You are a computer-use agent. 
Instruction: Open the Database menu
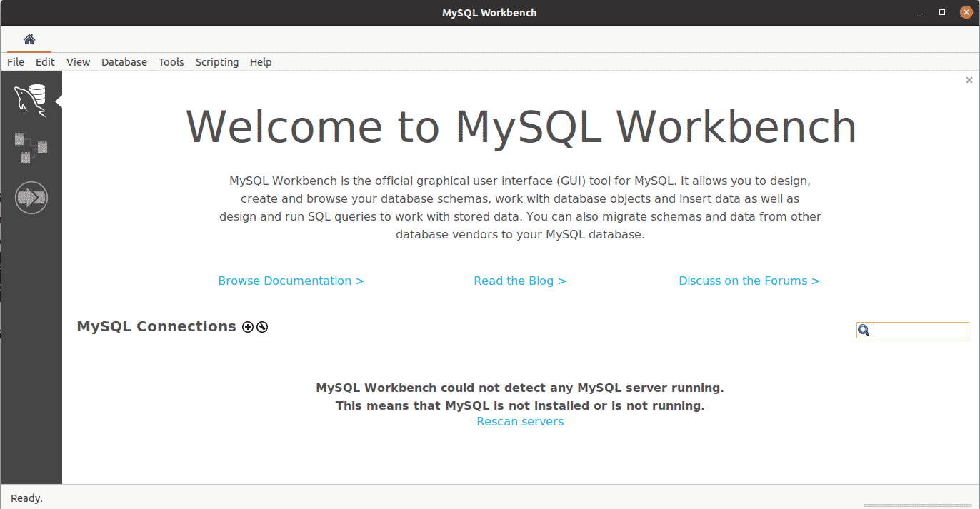(124, 62)
